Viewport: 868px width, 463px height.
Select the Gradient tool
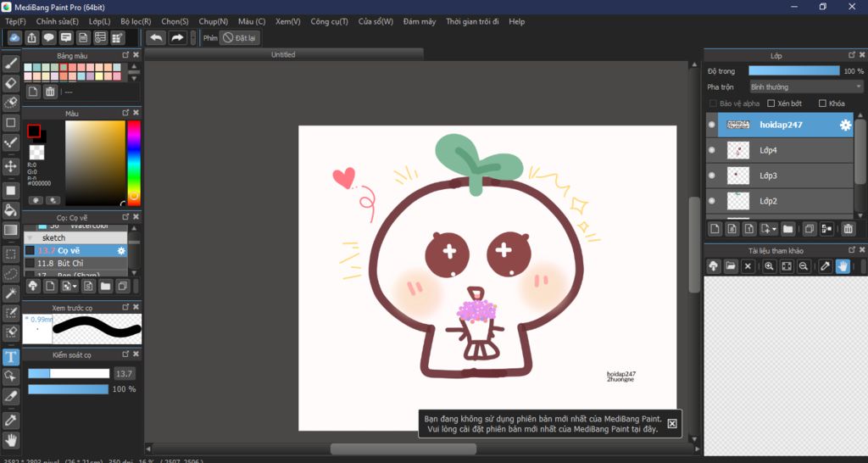pyautogui.click(x=11, y=230)
